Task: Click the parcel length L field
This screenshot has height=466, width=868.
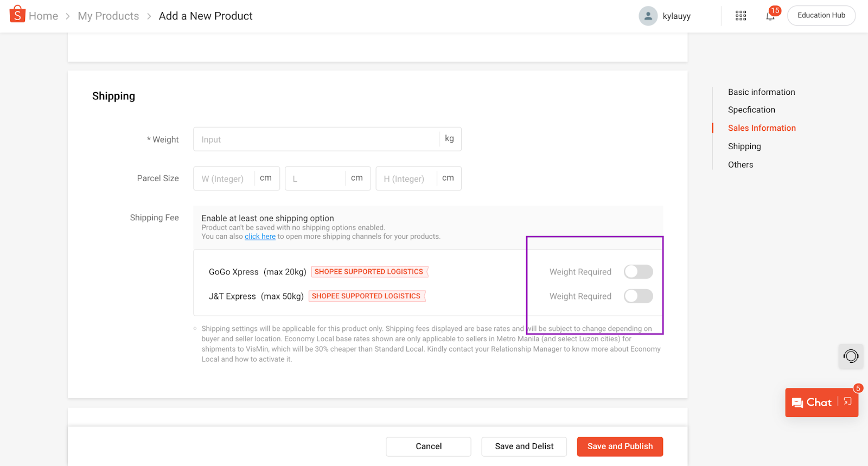Action: 328,178
